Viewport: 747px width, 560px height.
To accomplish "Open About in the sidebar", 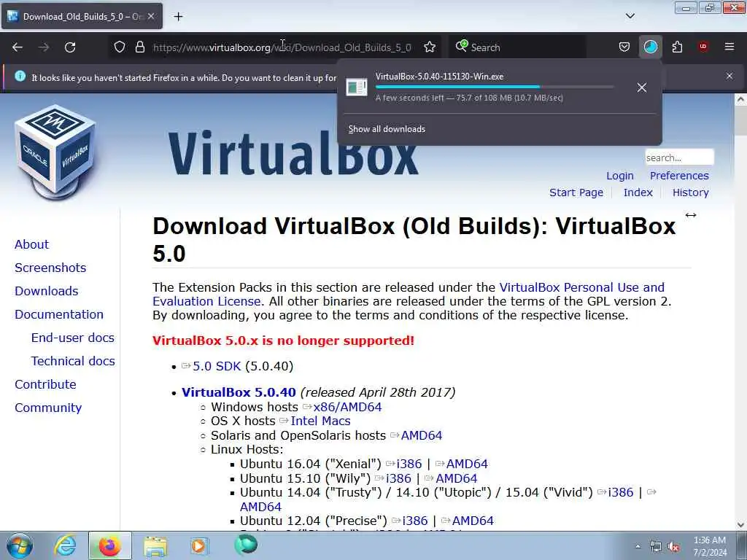I will point(31,244).
